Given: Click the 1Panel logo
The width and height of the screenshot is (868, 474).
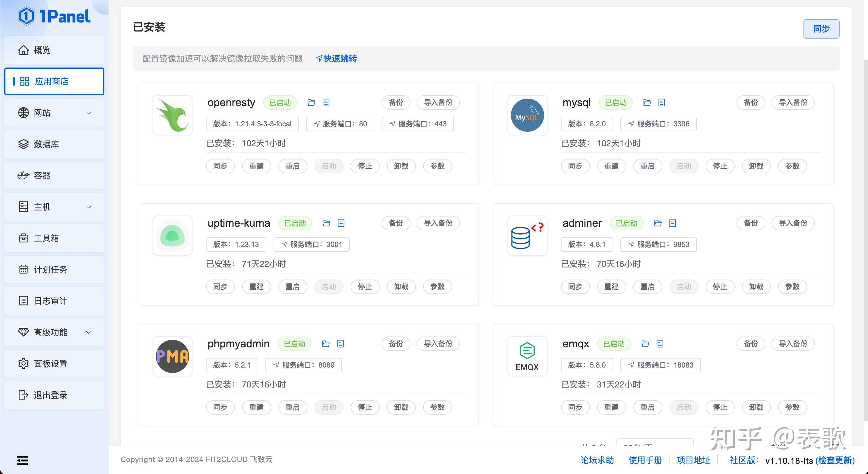Looking at the screenshot, I should 54,16.
